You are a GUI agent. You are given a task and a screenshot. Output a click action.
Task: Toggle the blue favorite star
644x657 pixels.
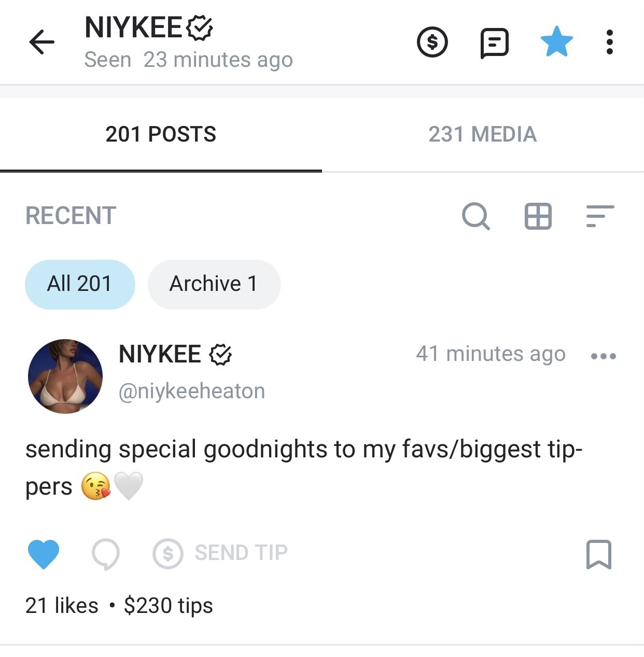(556, 41)
